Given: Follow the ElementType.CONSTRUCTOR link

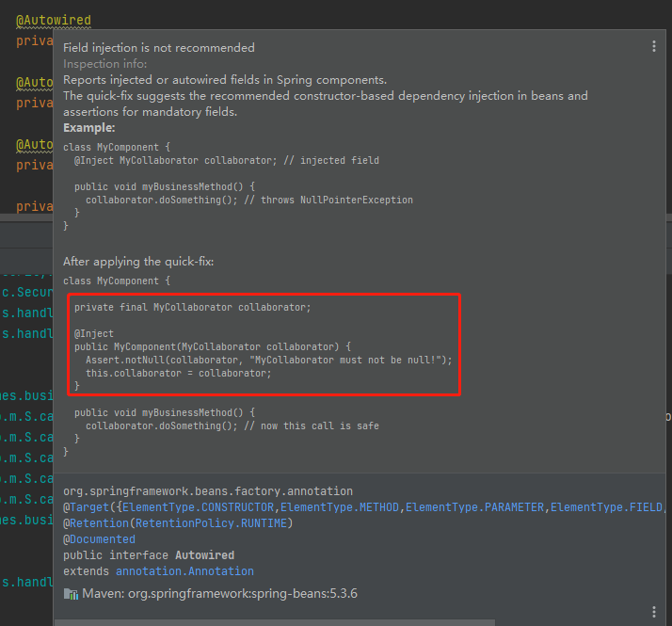Looking at the screenshot, I should coord(198,507).
